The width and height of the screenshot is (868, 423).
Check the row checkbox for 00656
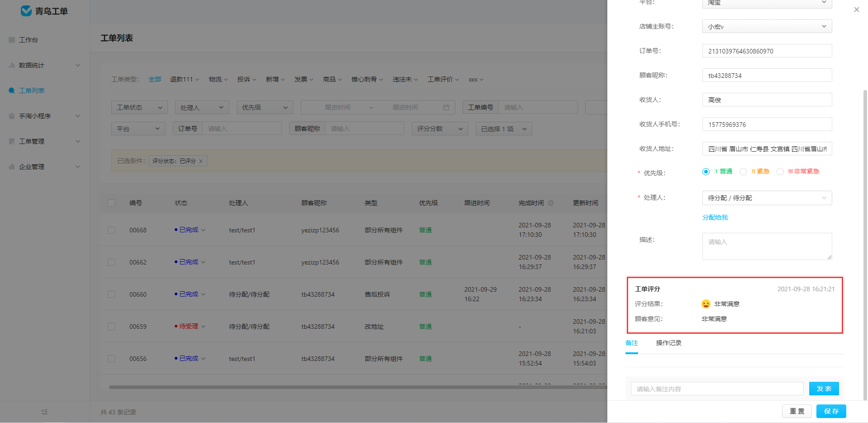111,359
